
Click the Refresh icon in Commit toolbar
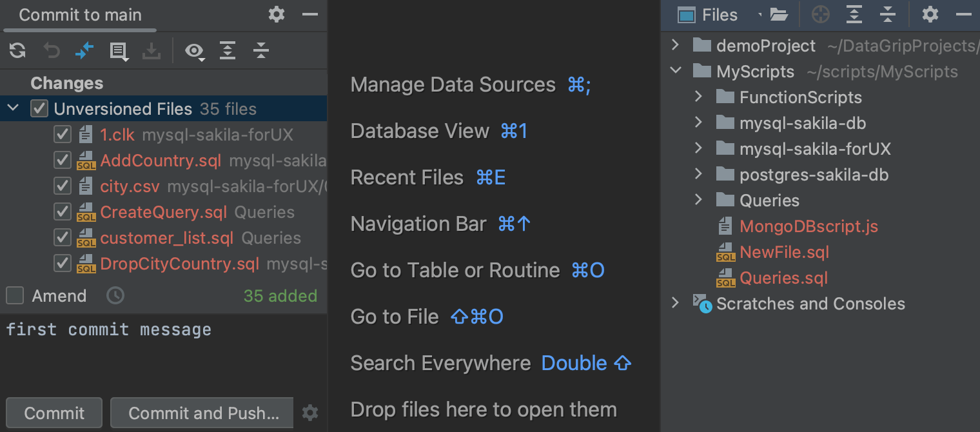pyautogui.click(x=17, y=51)
